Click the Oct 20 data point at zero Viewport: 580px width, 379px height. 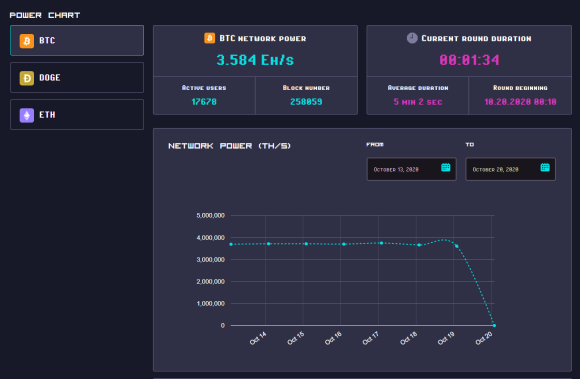click(x=494, y=325)
